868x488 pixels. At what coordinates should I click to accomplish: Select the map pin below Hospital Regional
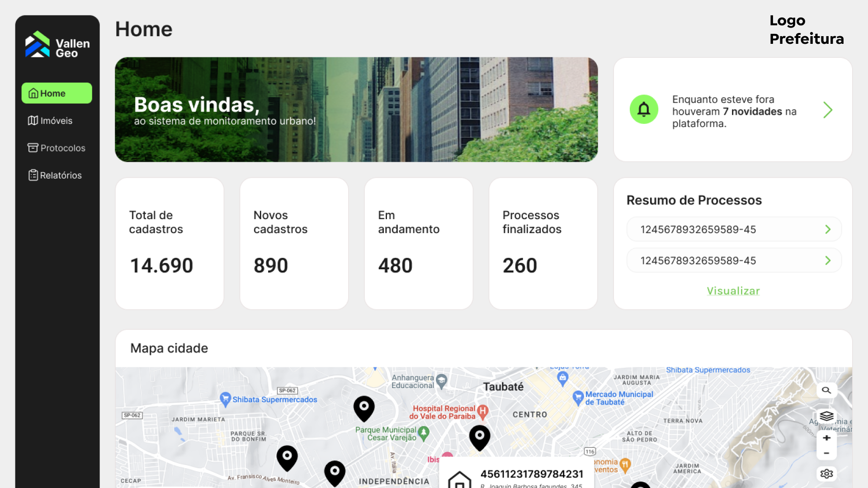click(x=480, y=437)
